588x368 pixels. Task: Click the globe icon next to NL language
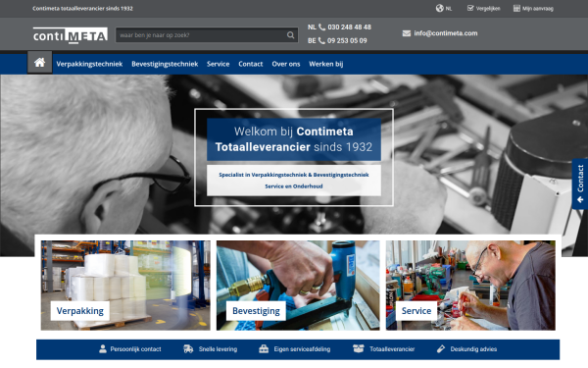pyautogui.click(x=439, y=8)
